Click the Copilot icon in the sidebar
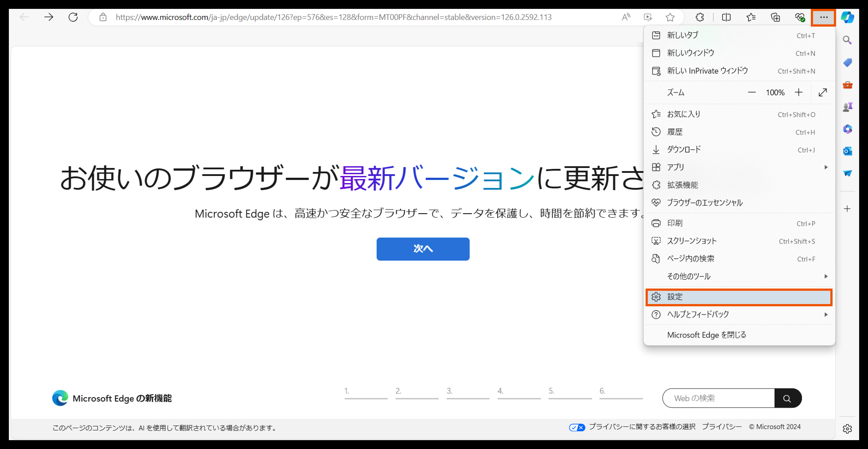Viewport: 868px width, 449px height. coord(847,17)
